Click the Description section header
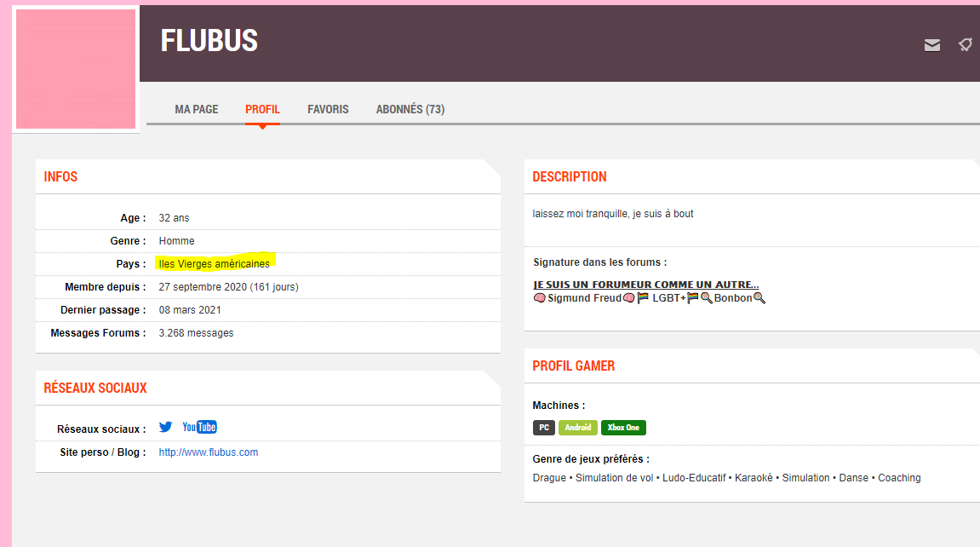Screen dimensions: 980x547 point(570,177)
